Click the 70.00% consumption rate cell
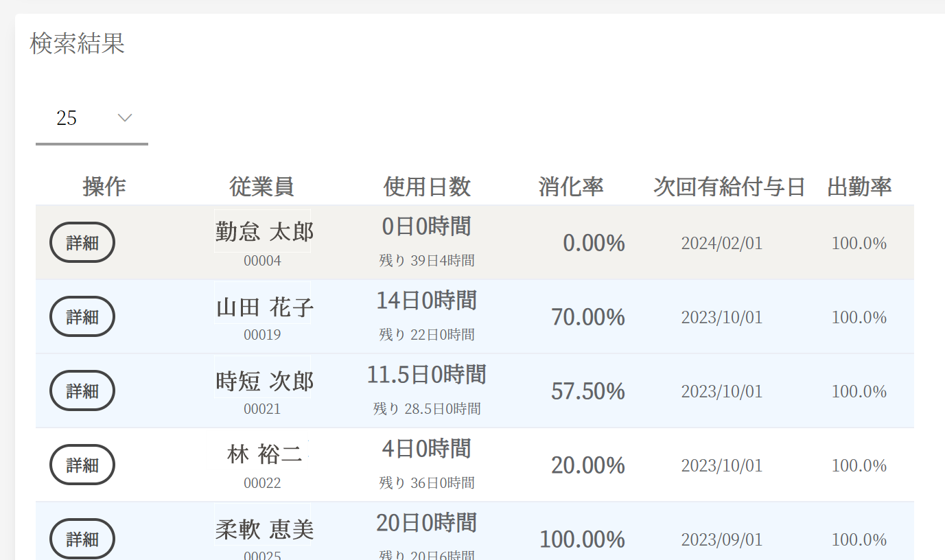This screenshot has height=560, width=945. (x=587, y=317)
